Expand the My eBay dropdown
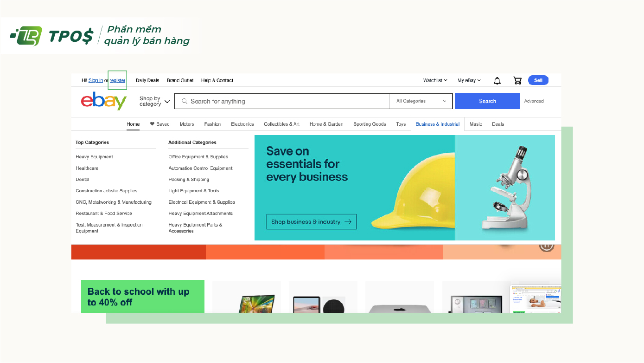The width and height of the screenshot is (644, 363). tap(469, 80)
